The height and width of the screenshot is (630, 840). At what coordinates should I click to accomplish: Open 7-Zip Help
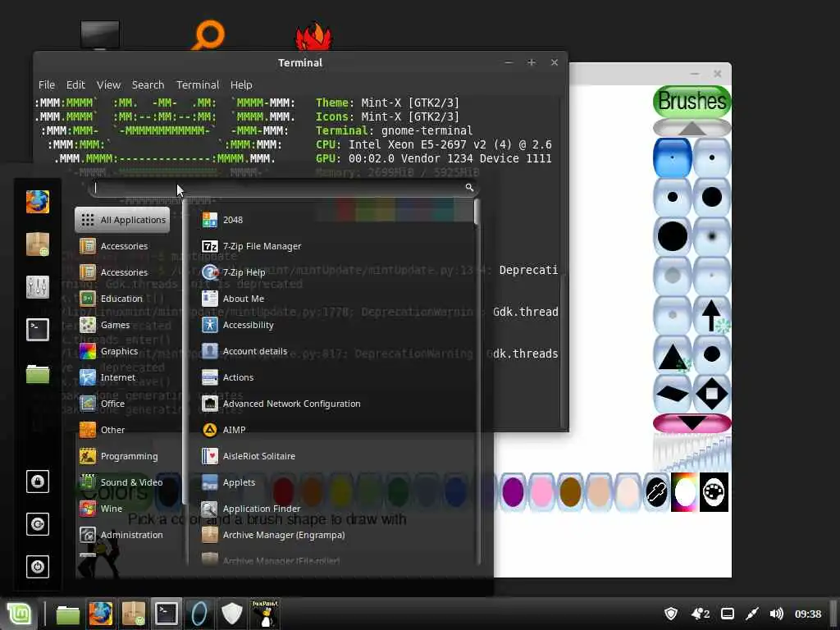click(234, 272)
